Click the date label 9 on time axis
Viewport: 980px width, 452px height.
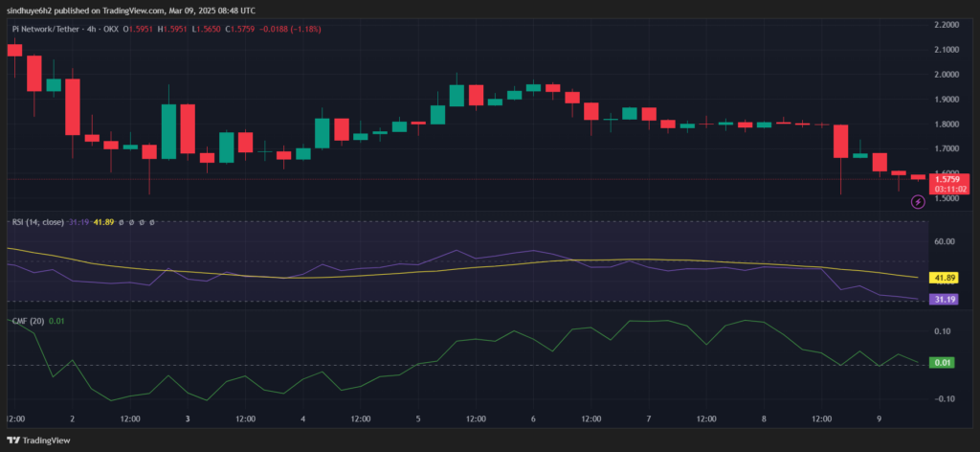879,419
